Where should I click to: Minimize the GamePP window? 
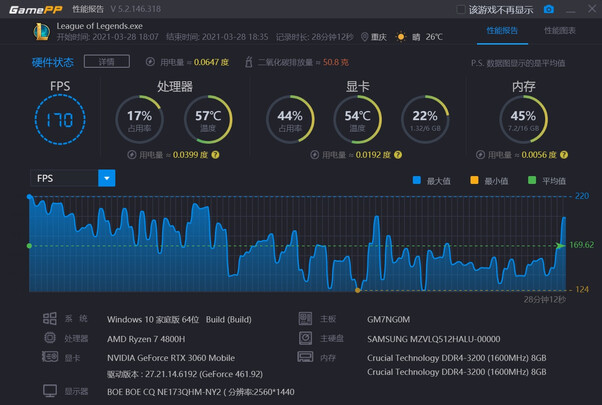click(x=571, y=10)
